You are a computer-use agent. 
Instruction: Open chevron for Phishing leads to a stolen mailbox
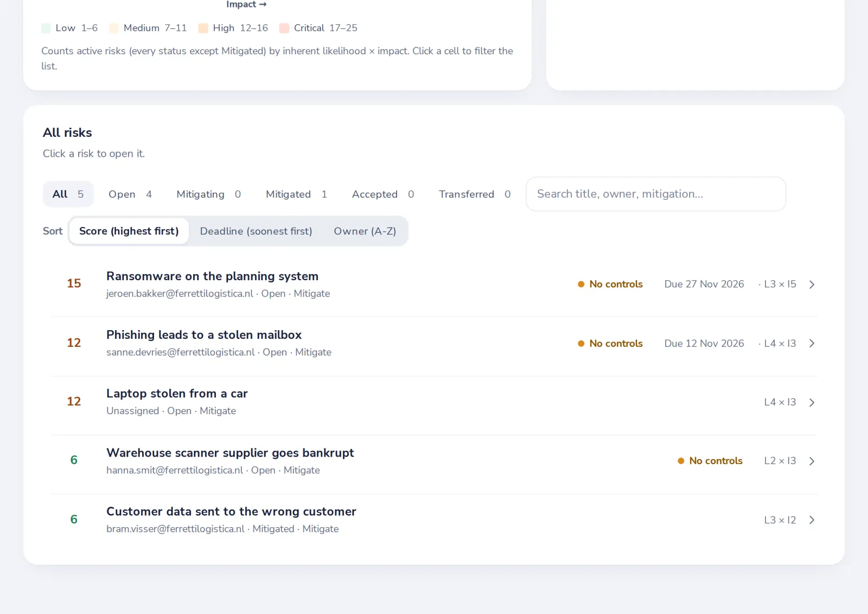(x=812, y=343)
